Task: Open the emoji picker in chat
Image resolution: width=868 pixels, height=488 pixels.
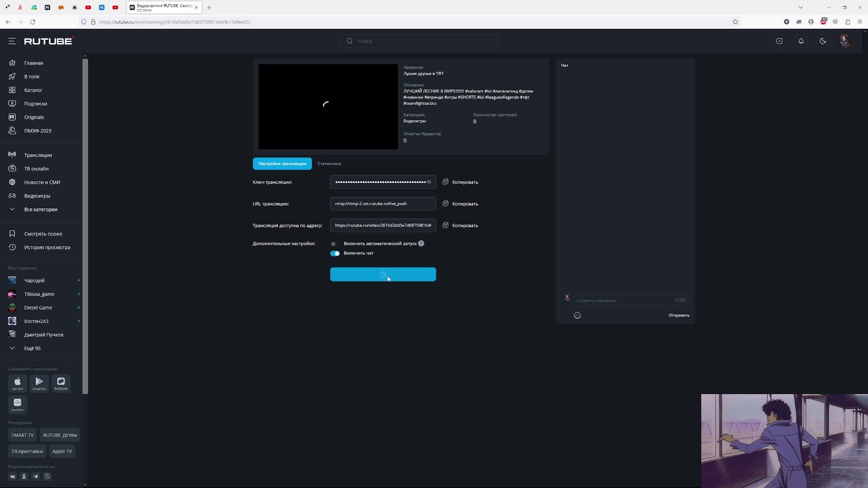Action: pos(577,315)
